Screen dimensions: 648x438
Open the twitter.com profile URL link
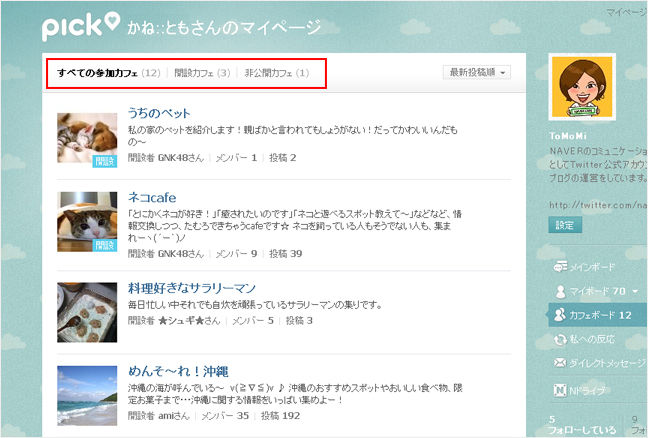[598, 205]
